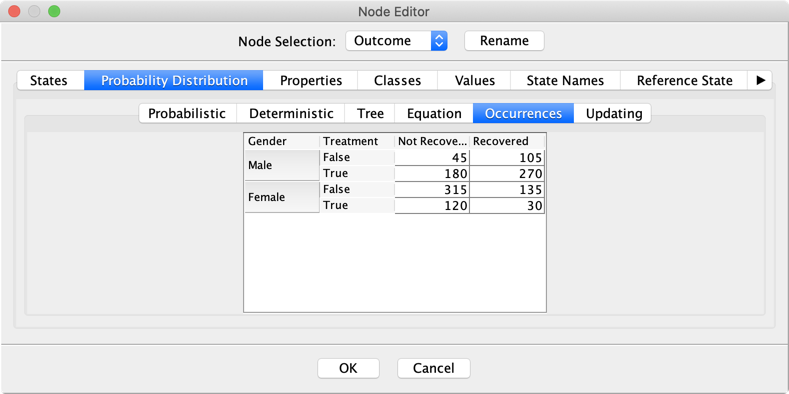Edit the cell with value 45
789x394 pixels.
tap(432, 158)
